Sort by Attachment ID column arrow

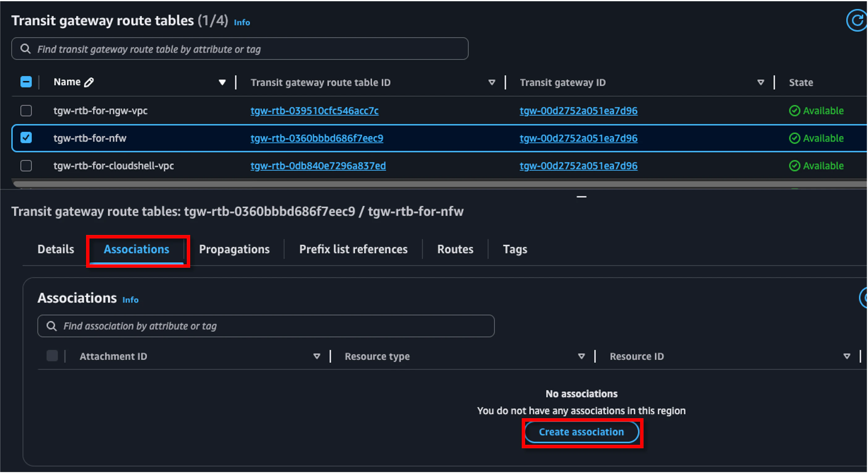[316, 356]
